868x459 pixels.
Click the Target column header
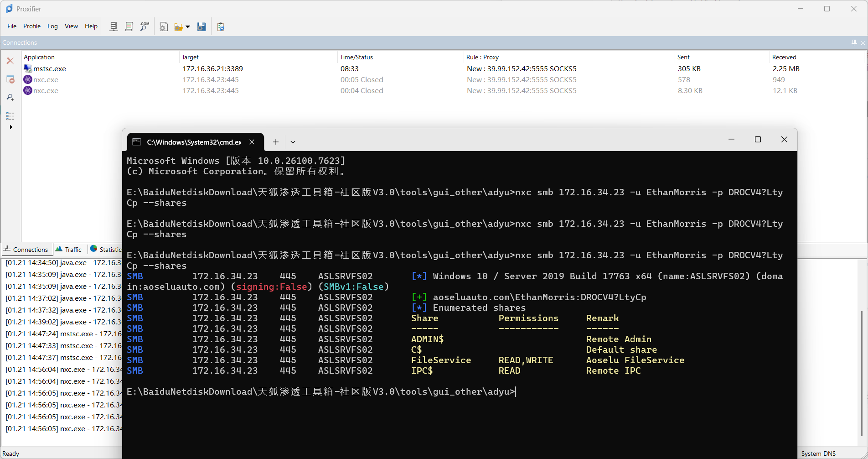(x=190, y=57)
